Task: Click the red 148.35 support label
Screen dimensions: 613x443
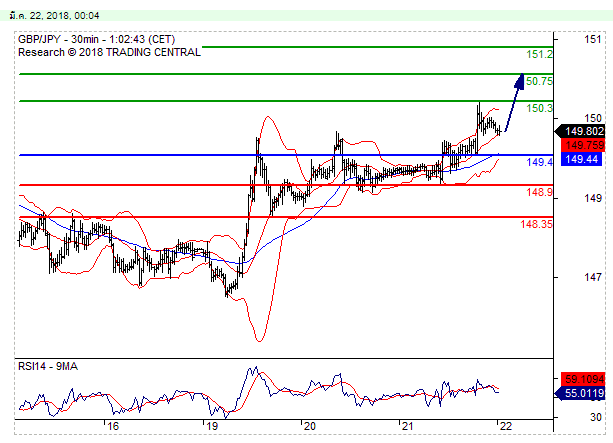Action: pos(536,224)
